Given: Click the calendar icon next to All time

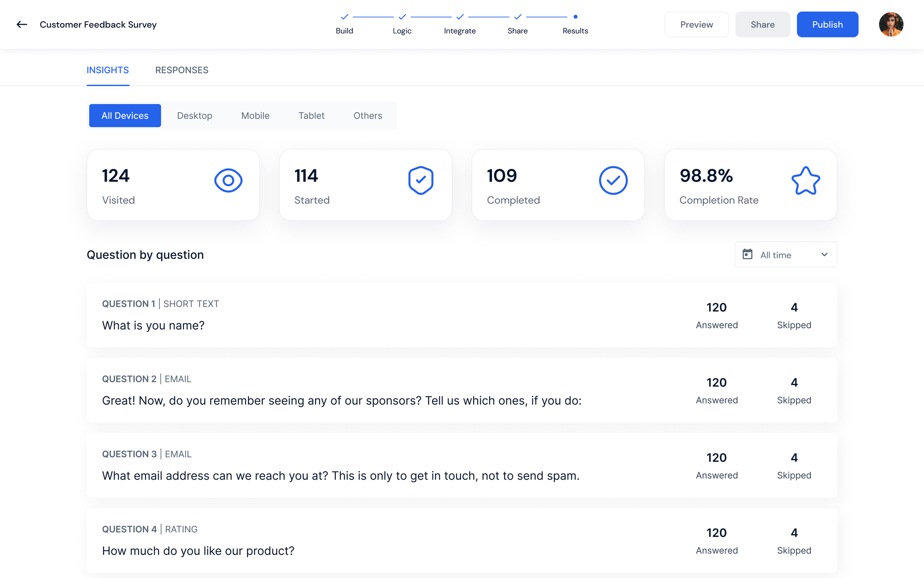Looking at the screenshot, I should tap(748, 254).
